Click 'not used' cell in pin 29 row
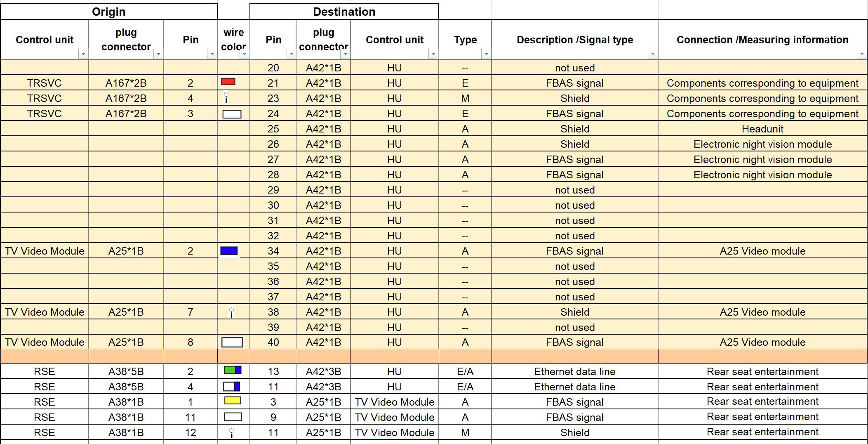Screen dimensions: 868x444 tap(575, 190)
